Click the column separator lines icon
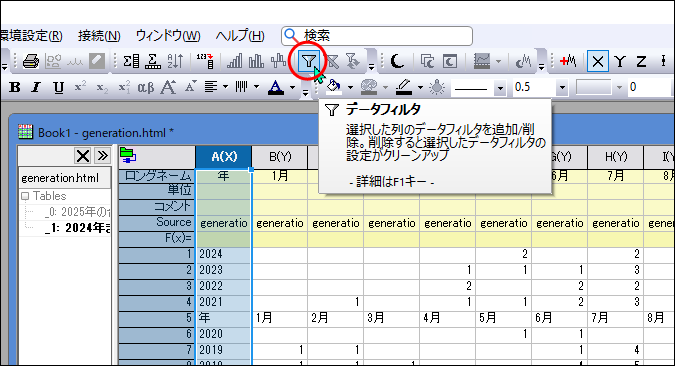Screen dimensions: 675x366 [x=241, y=87]
